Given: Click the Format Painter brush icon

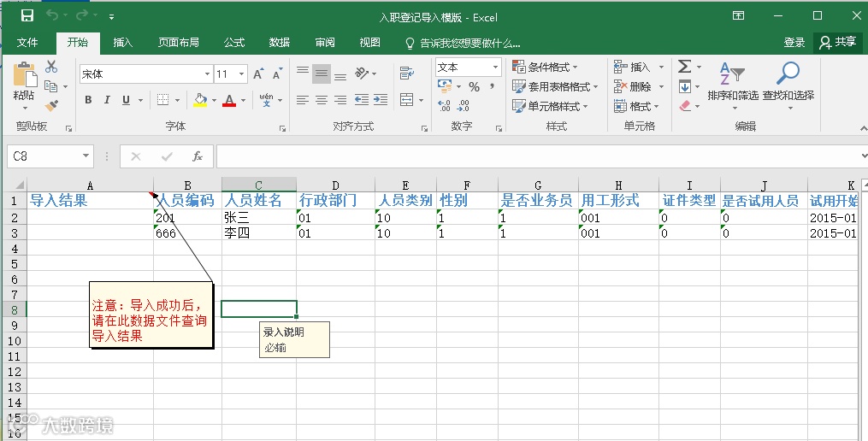Looking at the screenshot, I should tap(51, 105).
